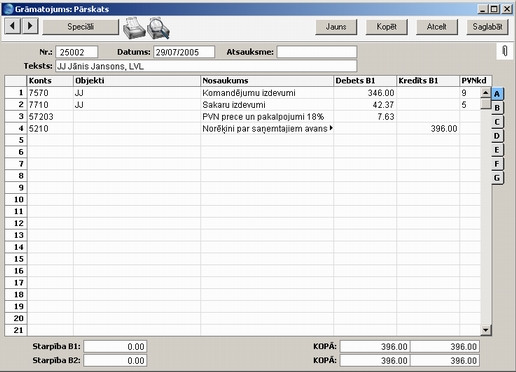Click Objekti cell JJ in row 2
516x372 pixels.
tap(137, 105)
